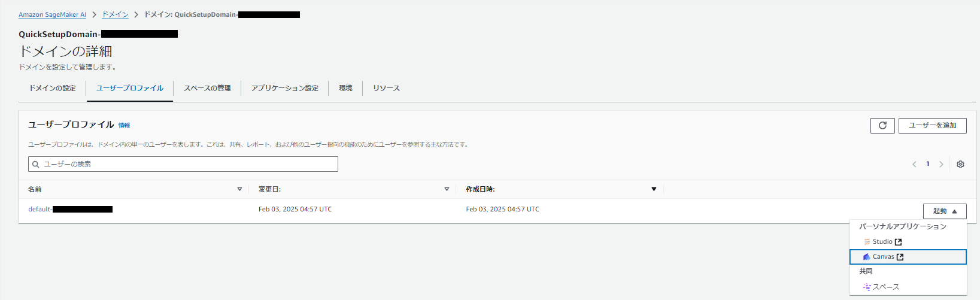
Task: Click the 名前 column header text
Action: [x=35, y=189]
